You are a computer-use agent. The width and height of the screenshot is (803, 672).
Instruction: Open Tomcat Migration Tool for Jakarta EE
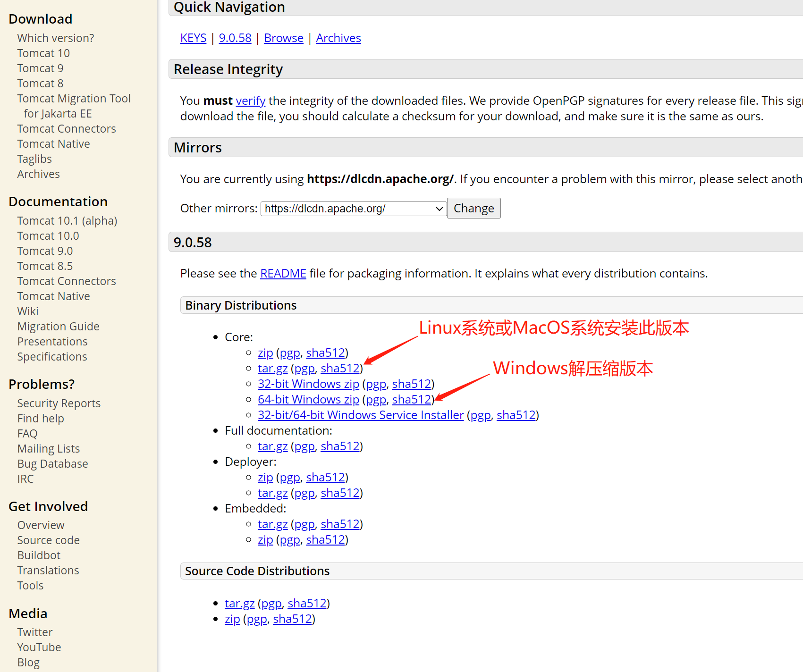point(74,106)
